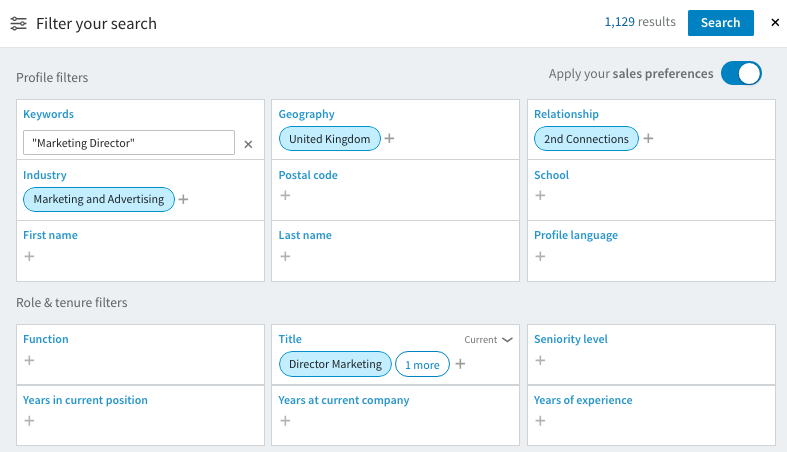Add another Industry with plus icon
787x452 pixels.
184,199
